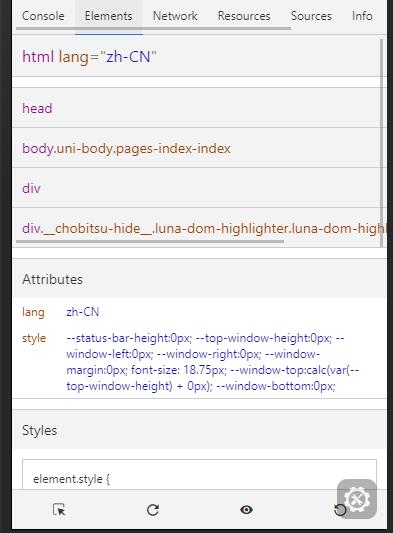Switch to the Sources tab
Image resolution: width=393 pixels, height=533 pixels.
(311, 16)
